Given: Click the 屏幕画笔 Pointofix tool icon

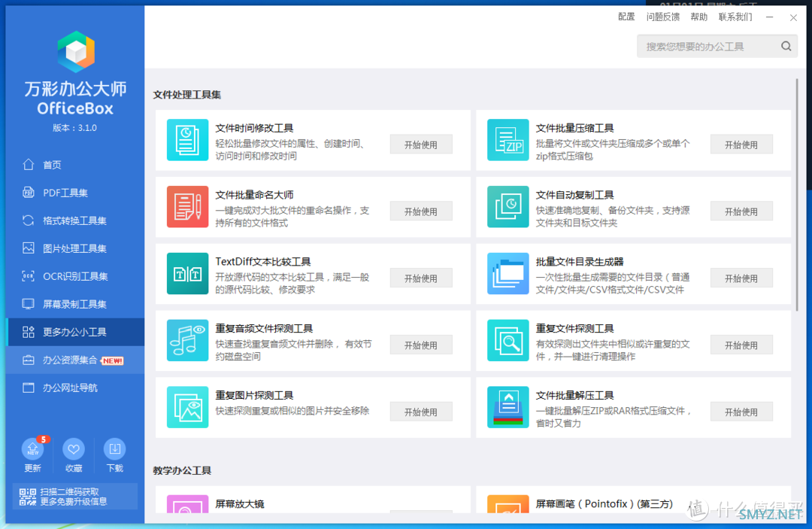Looking at the screenshot, I should tap(508, 504).
